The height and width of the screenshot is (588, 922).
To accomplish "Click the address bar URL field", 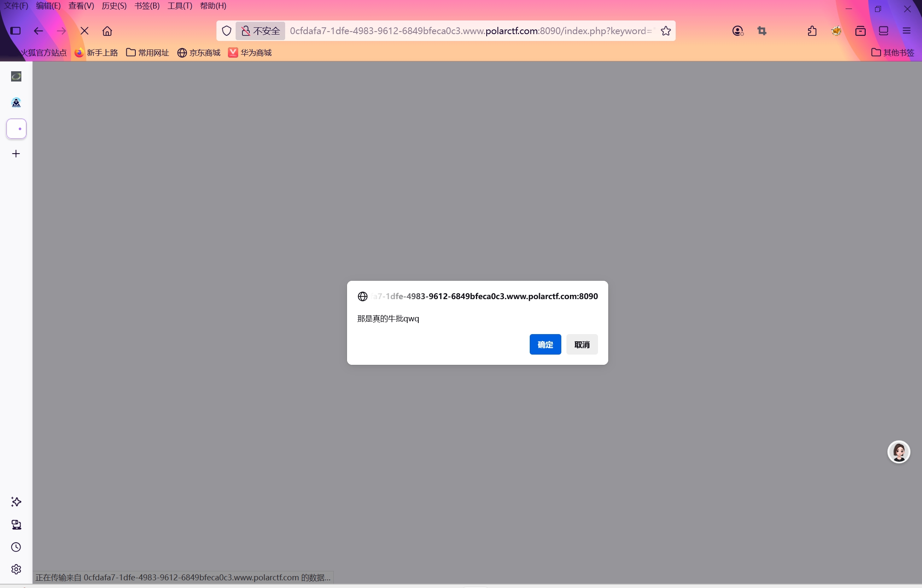I will click(x=470, y=31).
